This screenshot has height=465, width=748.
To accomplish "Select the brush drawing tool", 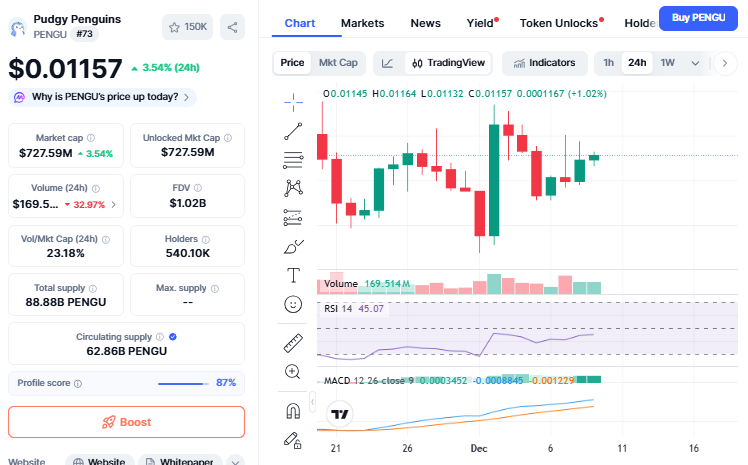I will pyautogui.click(x=293, y=246).
